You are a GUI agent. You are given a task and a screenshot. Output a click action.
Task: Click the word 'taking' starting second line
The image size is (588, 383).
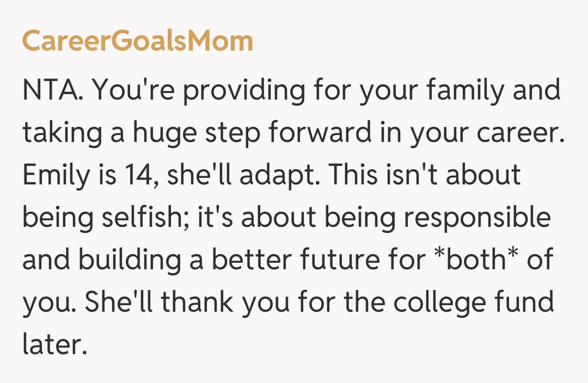[x=61, y=132]
